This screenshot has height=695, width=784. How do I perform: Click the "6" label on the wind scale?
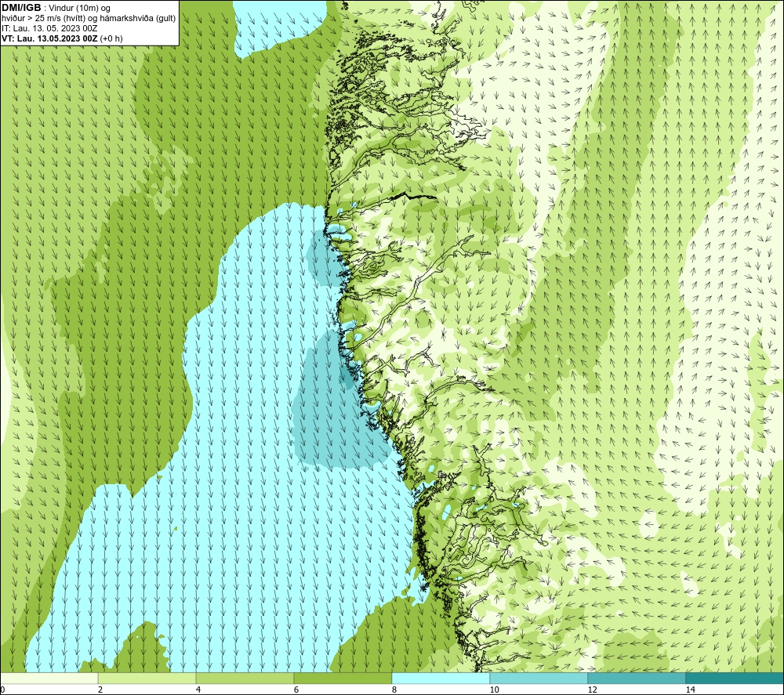click(x=296, y=690)
